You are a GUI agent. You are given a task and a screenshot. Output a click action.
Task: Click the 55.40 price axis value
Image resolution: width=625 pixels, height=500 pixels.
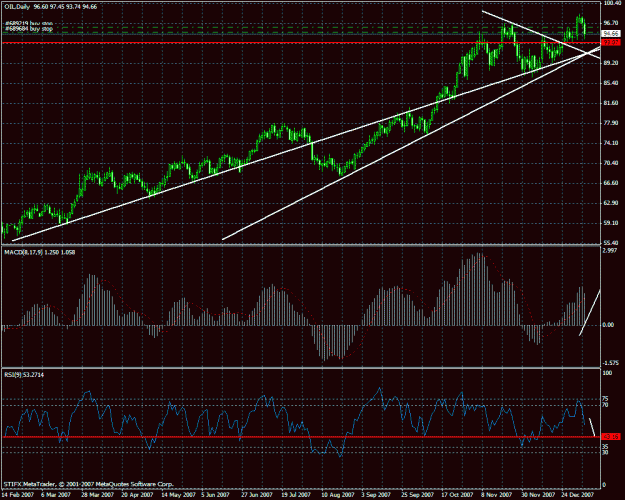coord(611,242)
